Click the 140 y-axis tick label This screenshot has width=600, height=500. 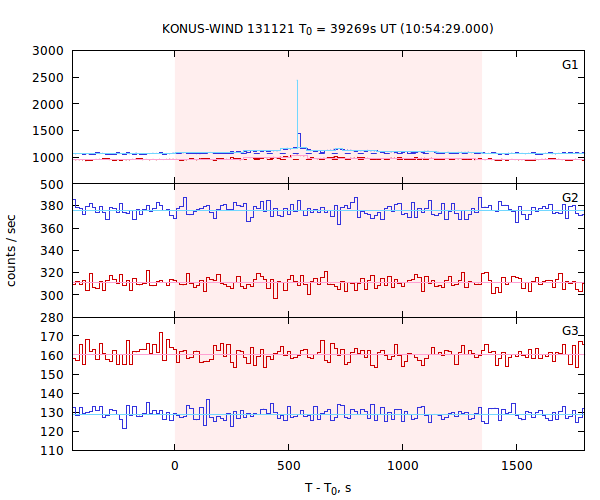coord(52,393)
